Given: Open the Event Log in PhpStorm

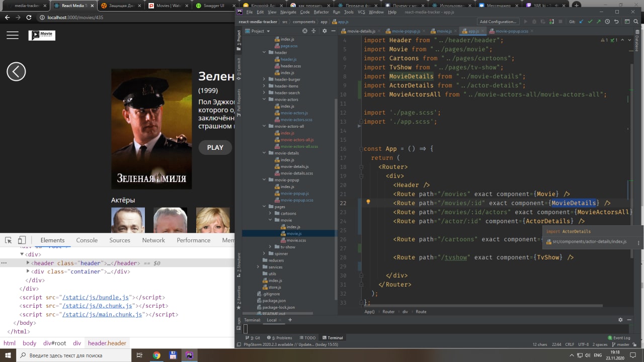Looking at the screenshot, I should (x=618, y=338).
